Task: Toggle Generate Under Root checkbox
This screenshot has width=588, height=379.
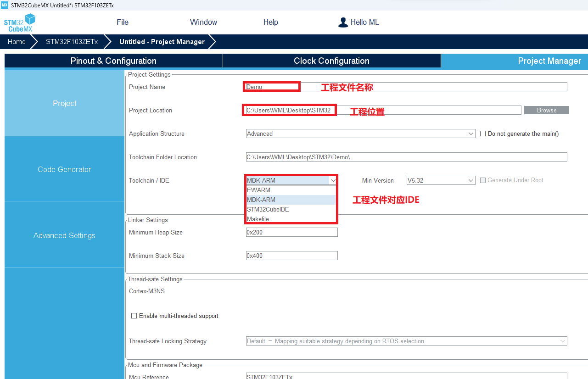Action: point(483,180)
